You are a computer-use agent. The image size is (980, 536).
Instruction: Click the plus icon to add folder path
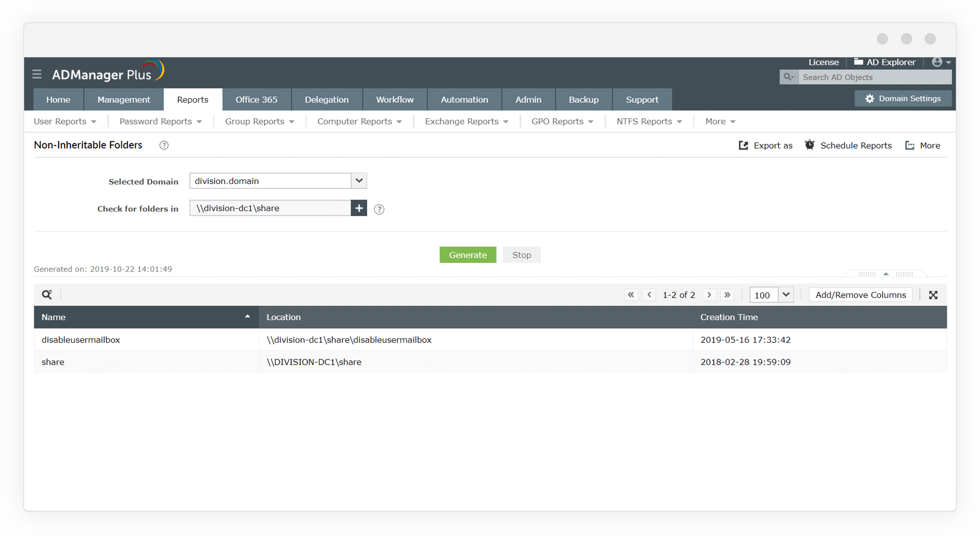tap(359, 208)
